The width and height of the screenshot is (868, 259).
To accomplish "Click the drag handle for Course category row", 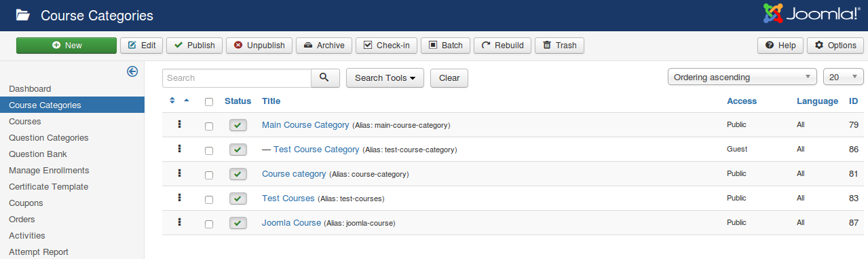I will pos(180,173).
